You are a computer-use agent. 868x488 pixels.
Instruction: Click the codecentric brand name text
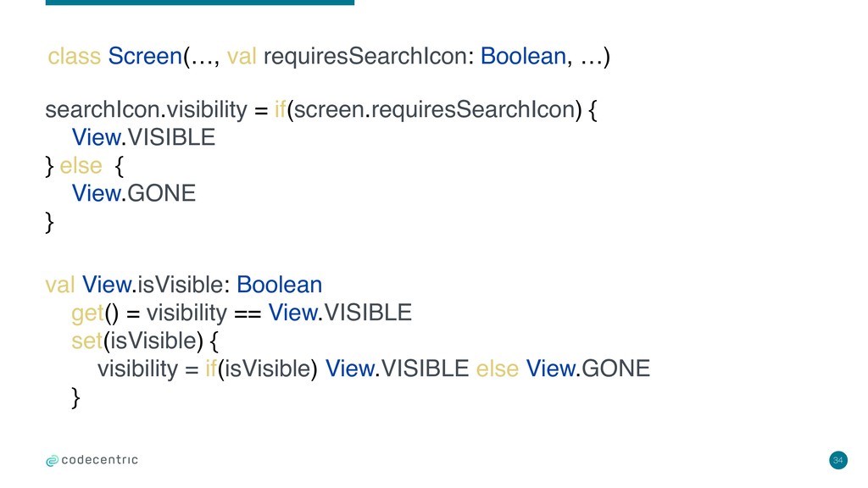(100, 460)
